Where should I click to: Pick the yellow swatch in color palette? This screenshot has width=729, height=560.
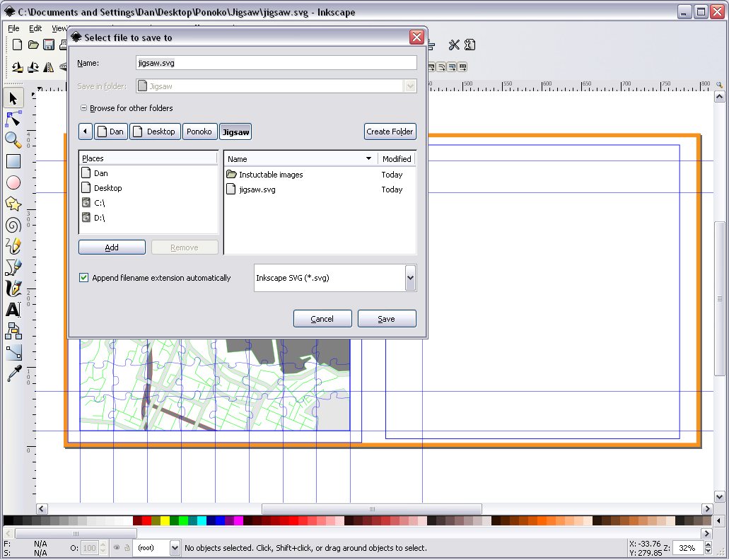pyautogui.click(x=165, y=521)
